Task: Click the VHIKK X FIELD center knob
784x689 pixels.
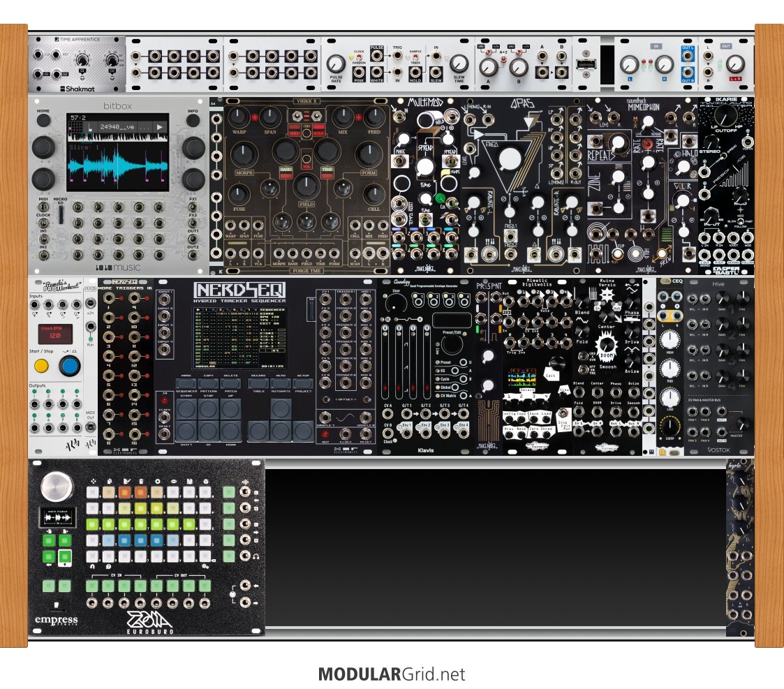Action: [306, 185]
